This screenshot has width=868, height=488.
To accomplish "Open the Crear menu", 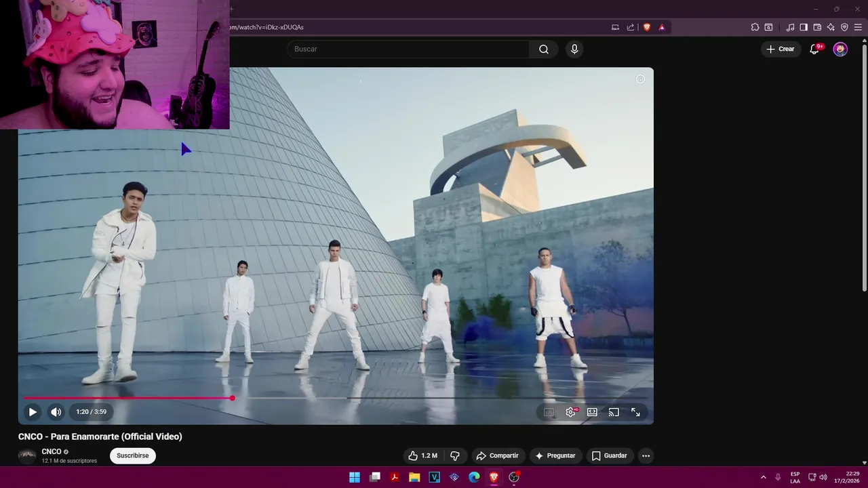I will pyautogui.click(x=780, y=49).
